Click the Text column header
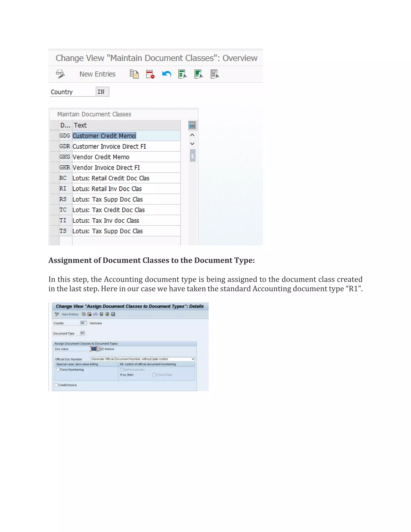This screenshot has width=411, height=532. click(126, 125)
